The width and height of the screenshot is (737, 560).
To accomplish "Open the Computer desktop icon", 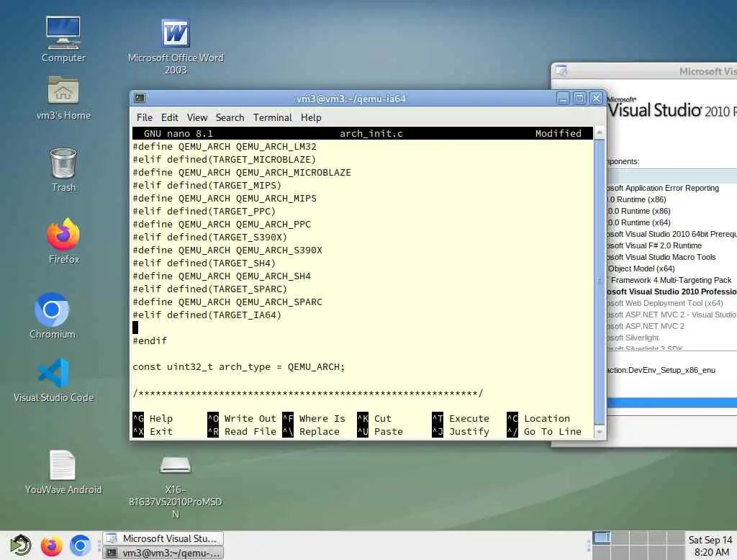I will (x=63, y=40).
